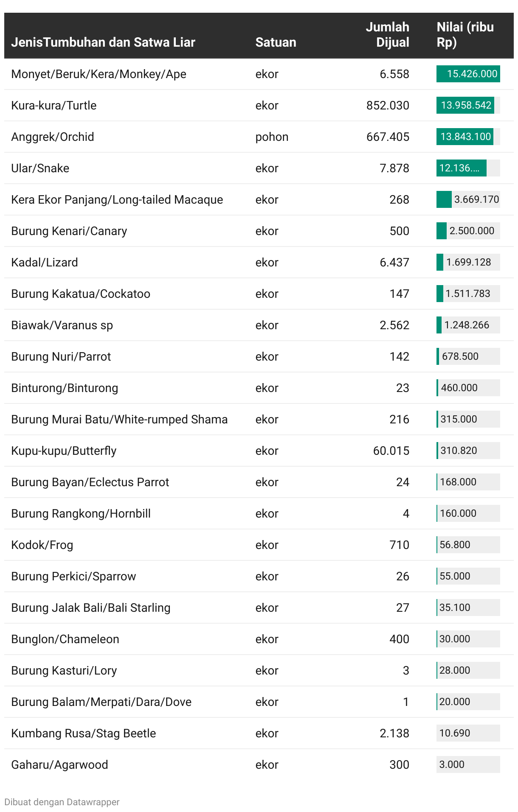The height and width of the screenshot is (812, 518).
Task: Click the truncated Ular/Snake value bar
Action: (461, 168)
